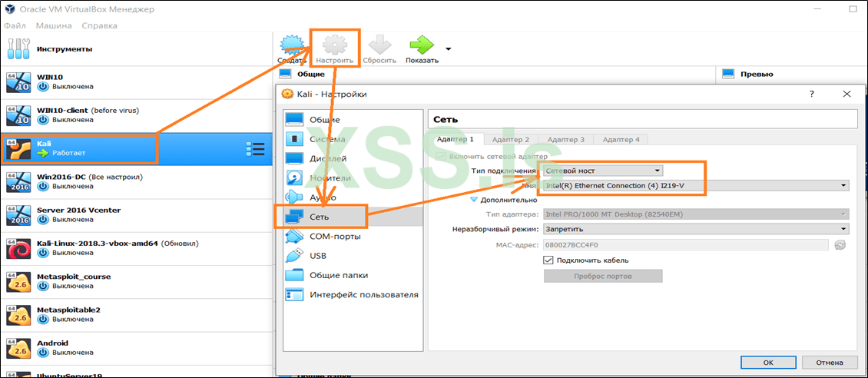Open Интерфейс пользователя settings category
Screen dimensions: 868x378
pos(352,294)
